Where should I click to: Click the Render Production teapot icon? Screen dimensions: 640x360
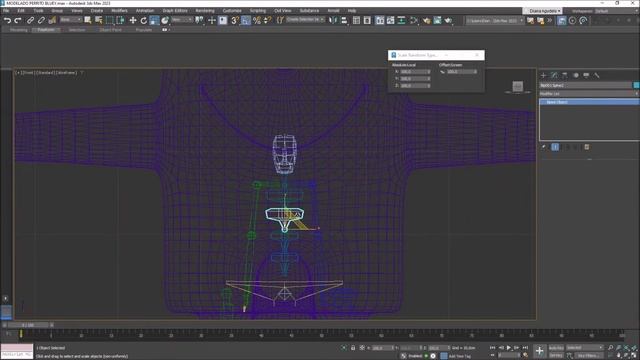click(448, 20)
